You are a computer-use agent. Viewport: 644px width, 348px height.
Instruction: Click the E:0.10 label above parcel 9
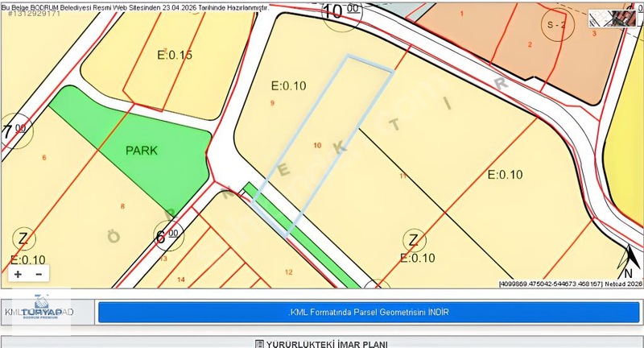[x=288, y=86]
